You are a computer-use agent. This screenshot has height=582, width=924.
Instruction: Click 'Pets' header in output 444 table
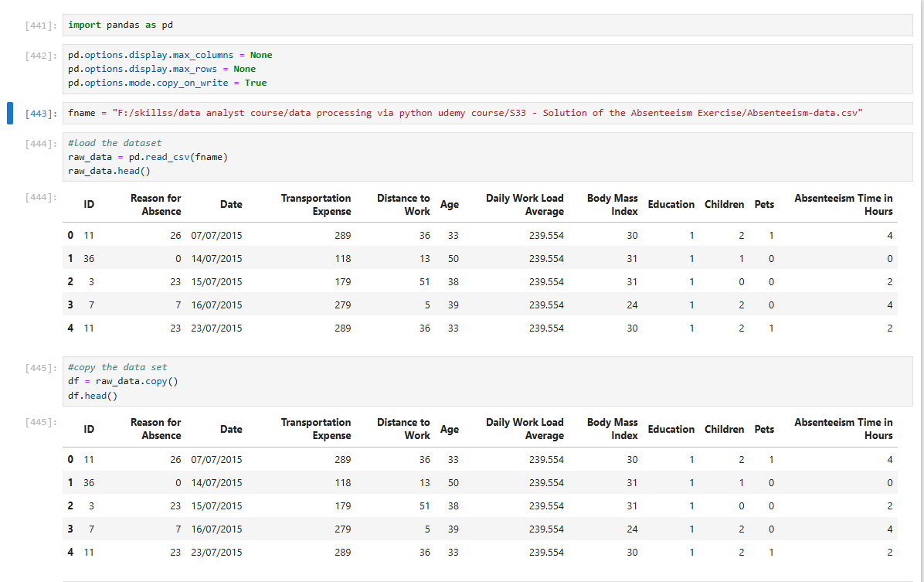coord(764,205)
